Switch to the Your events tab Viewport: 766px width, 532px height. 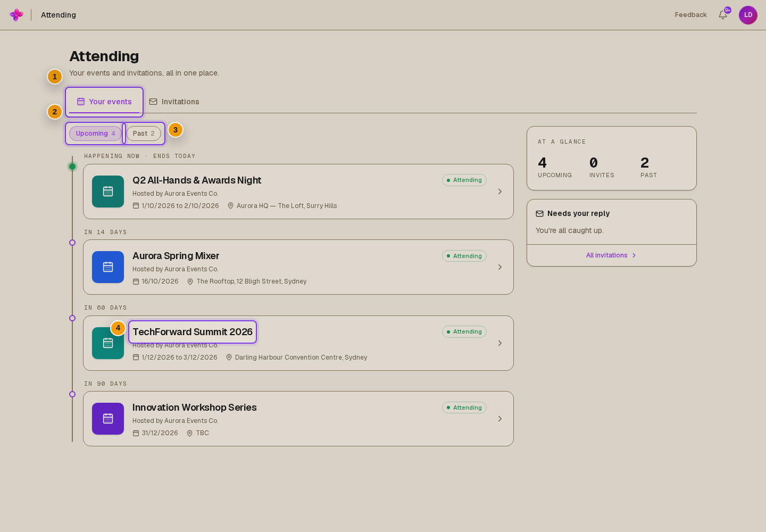click(104, 102)
